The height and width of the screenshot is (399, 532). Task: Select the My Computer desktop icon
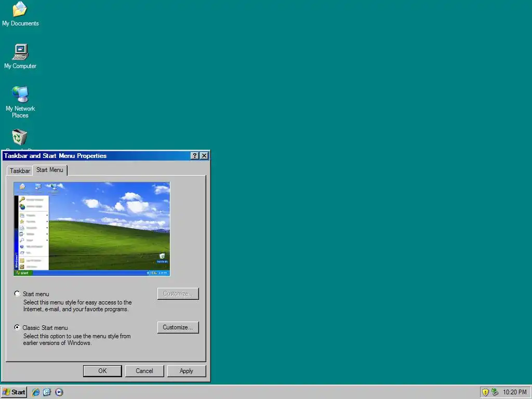click(20, 56)
